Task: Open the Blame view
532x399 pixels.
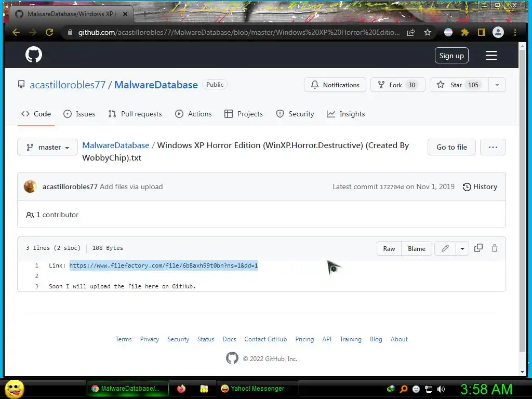Action: click(417, 249)
